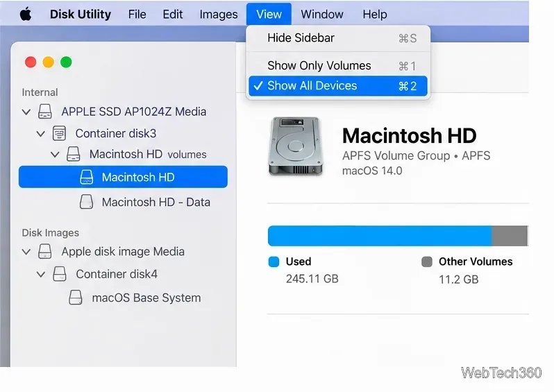This screenshot has height=392, width=554.
Task: Click the blue Used legend swatch
Action: (x=274, y=262)
